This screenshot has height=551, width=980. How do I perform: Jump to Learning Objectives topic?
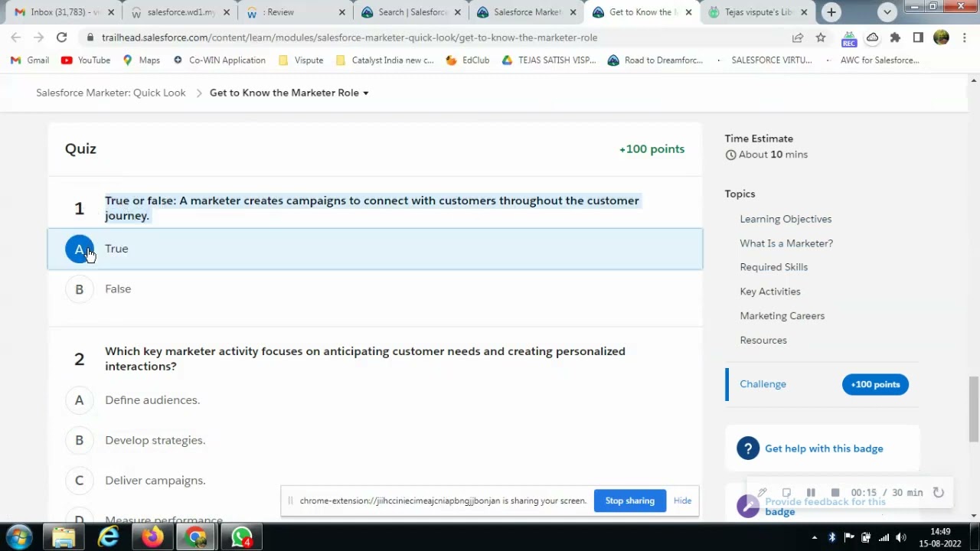tap(786, 219)
